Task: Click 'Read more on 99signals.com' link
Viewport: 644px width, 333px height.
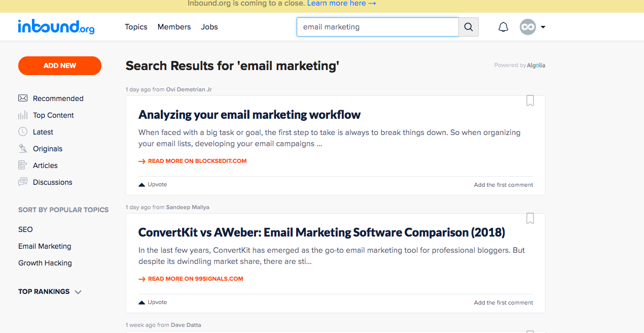Action: pos(196,279)
